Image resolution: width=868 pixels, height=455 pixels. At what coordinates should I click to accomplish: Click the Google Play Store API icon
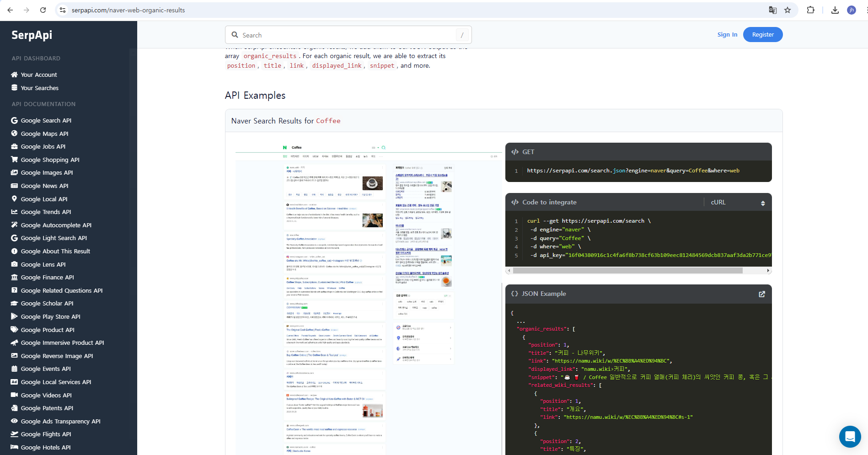15,316
